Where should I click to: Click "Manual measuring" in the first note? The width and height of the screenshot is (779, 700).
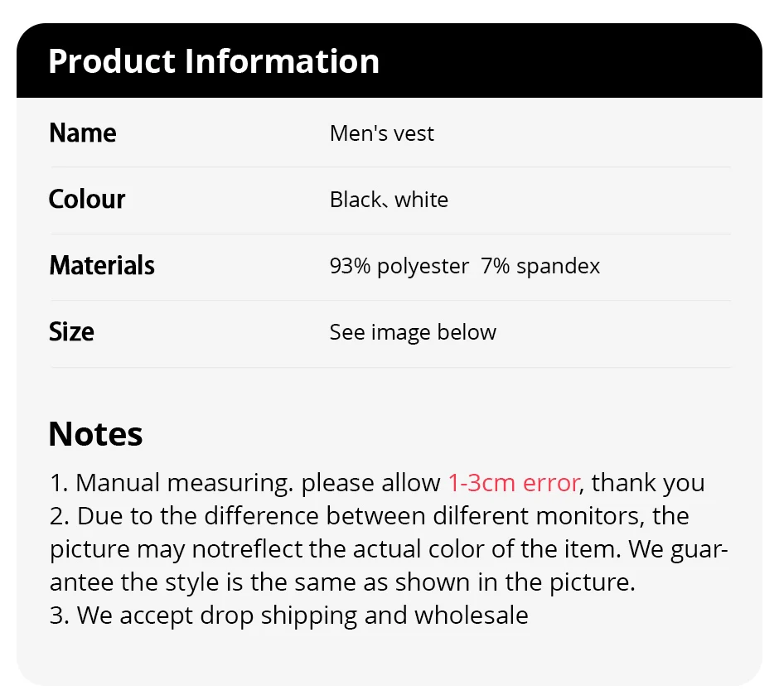pos(184,483)
